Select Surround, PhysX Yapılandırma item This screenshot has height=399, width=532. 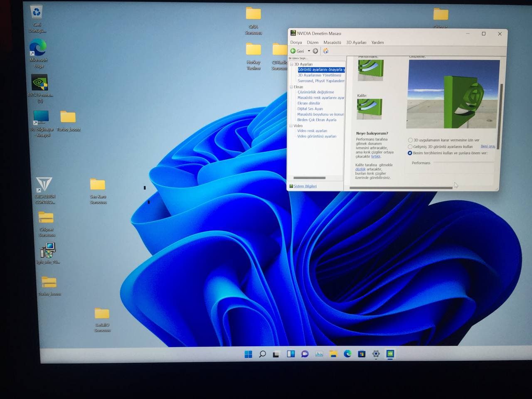pos(321,81)
